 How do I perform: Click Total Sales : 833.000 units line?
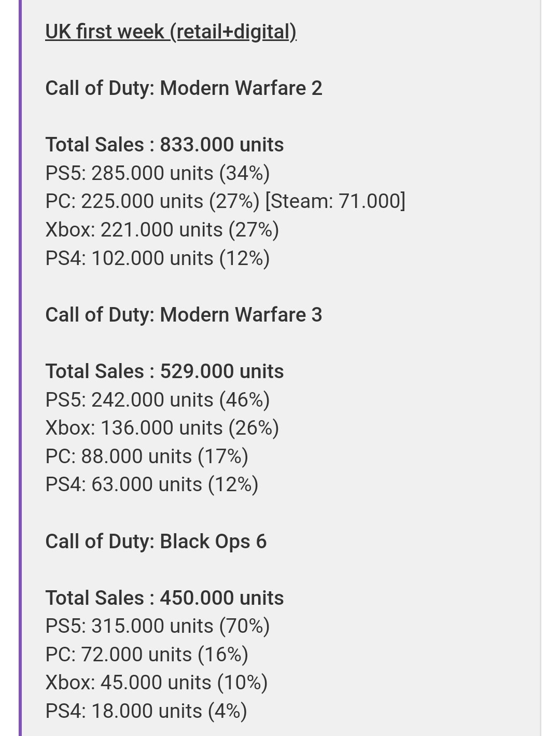point(164,145)
